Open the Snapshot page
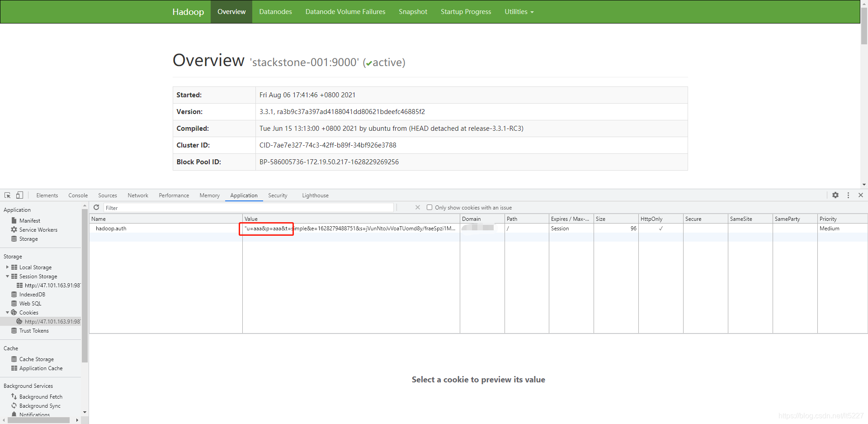The height and width of the screenshot is (424, 868). tap(413, 12)
